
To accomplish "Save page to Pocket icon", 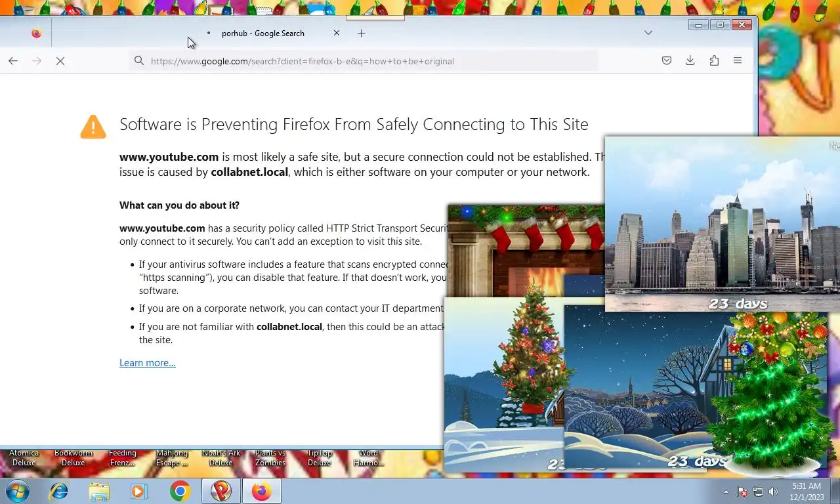I will coord(666,61).
